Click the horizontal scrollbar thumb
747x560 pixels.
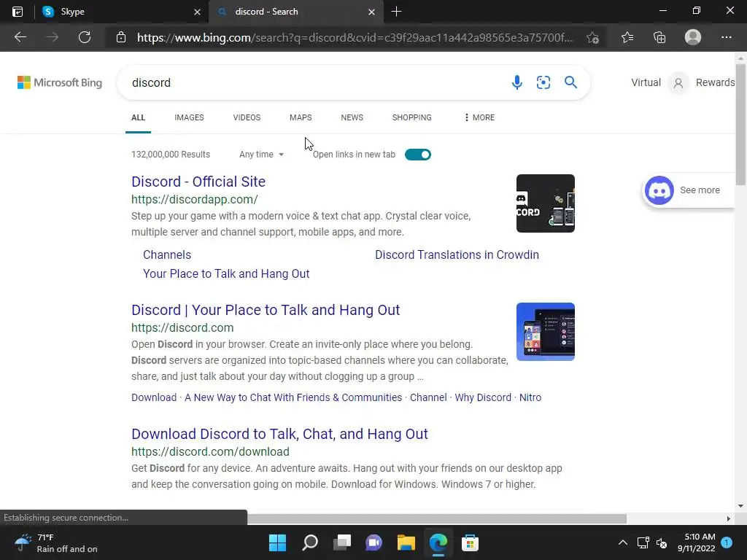(437, 518)
